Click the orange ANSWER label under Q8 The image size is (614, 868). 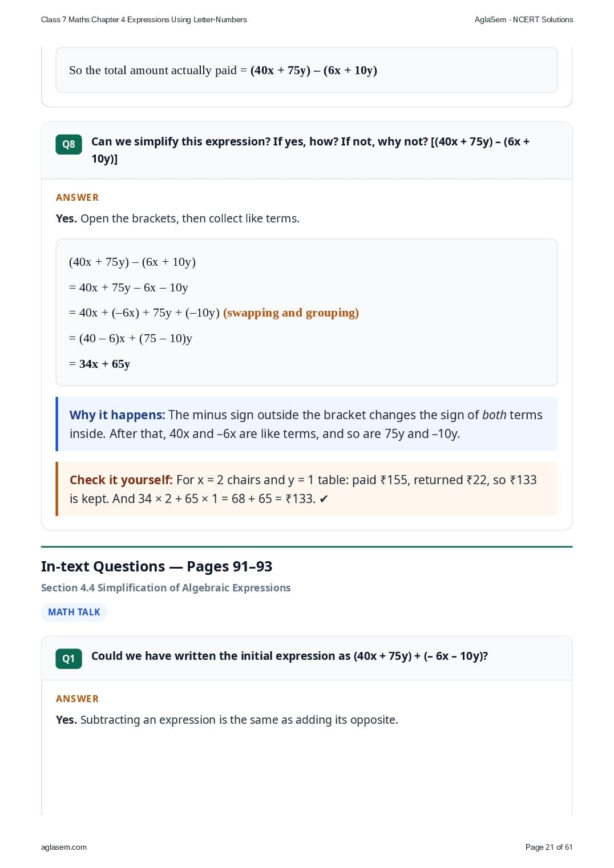[77, 197]
